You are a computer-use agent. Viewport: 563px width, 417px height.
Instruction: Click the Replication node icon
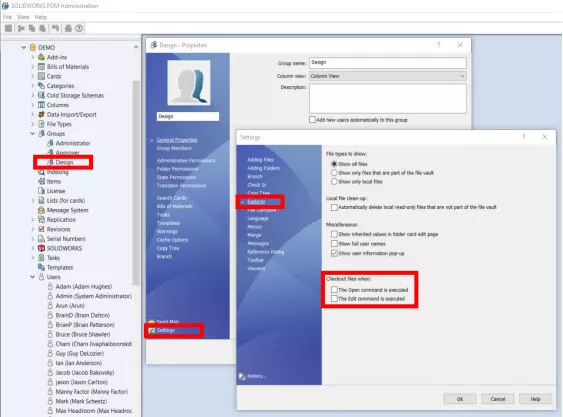click(x=41, y=219)
